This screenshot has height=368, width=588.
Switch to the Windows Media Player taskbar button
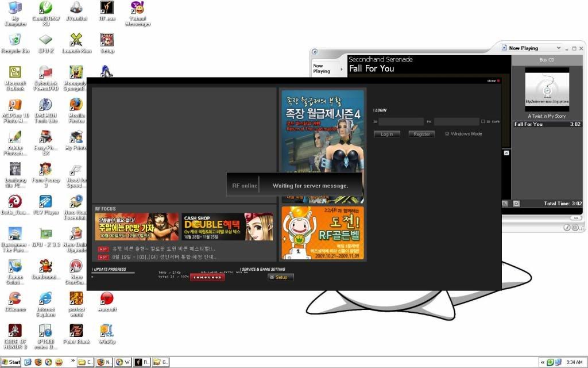(x=123, y=362)
